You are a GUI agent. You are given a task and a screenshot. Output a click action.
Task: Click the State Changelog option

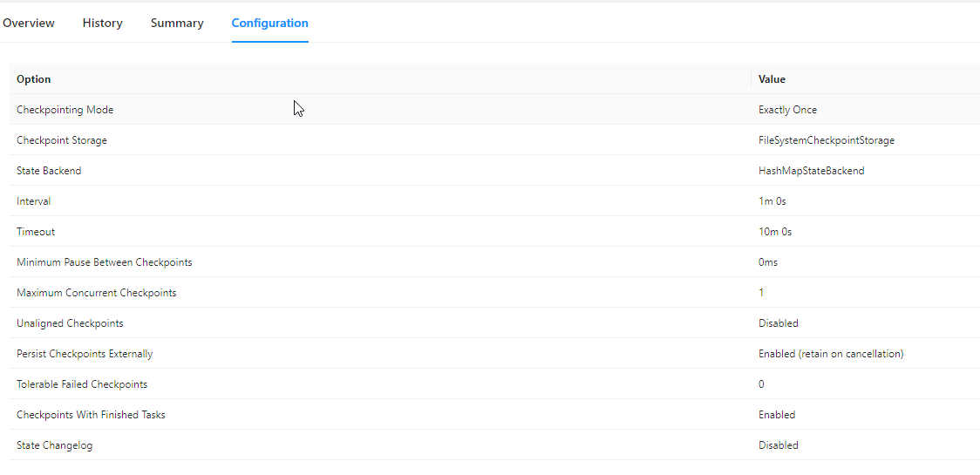(x=54, y=445)
